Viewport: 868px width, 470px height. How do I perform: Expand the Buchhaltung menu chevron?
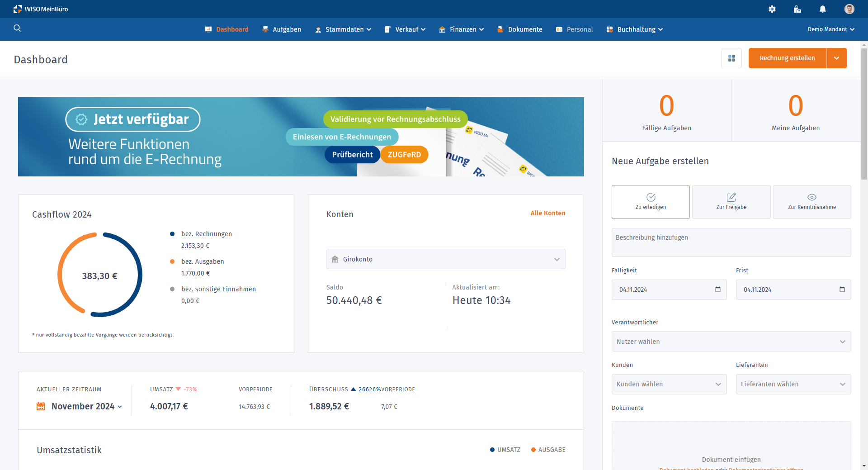click(660, 29)
